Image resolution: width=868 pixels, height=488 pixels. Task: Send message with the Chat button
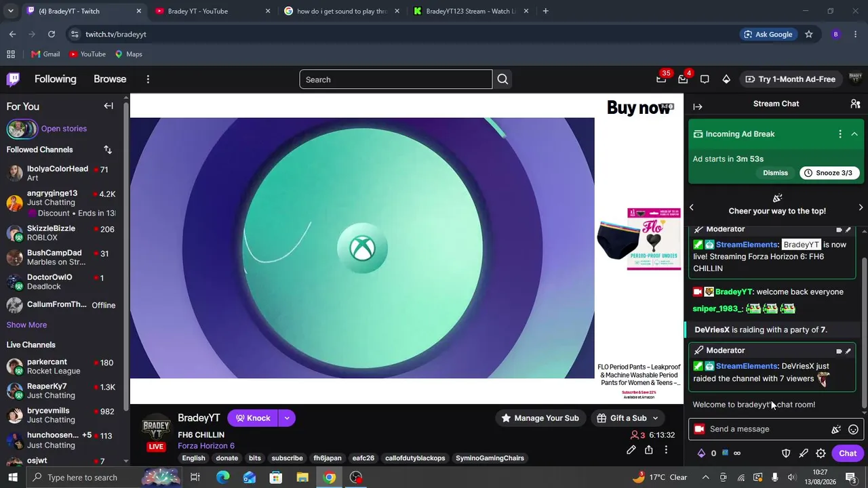pos(848,453)
